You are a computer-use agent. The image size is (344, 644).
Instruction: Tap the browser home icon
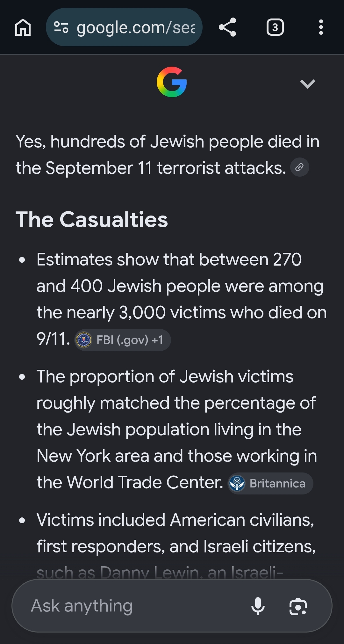click(x=23, y=27)
